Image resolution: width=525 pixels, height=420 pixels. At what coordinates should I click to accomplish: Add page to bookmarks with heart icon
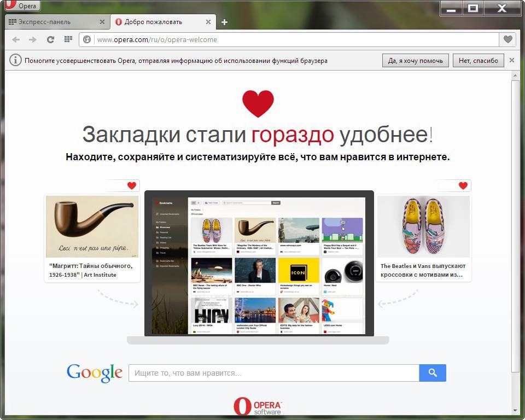coord(507,39)
